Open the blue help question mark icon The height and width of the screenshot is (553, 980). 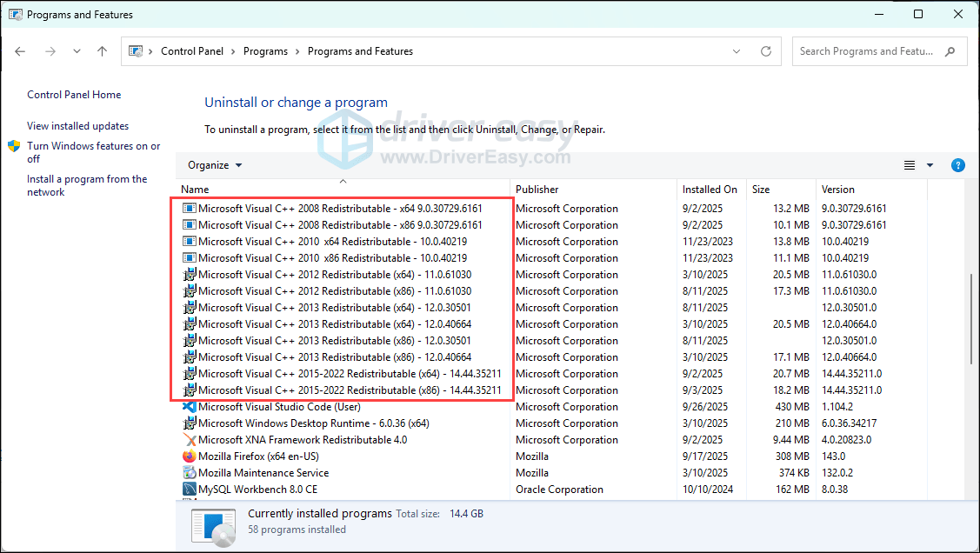click(x=957, y=165)
